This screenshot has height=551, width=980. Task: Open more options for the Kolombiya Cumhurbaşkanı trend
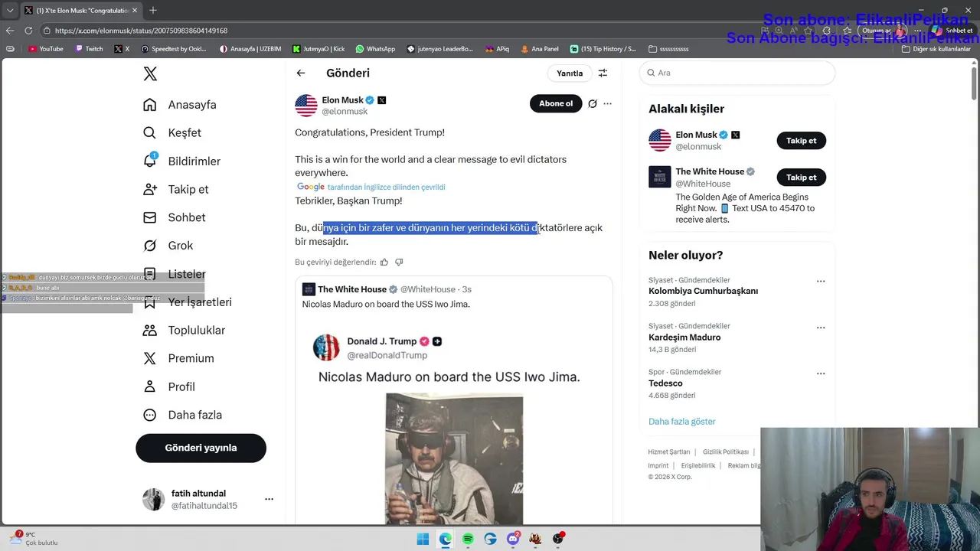(x=821, y=282)
